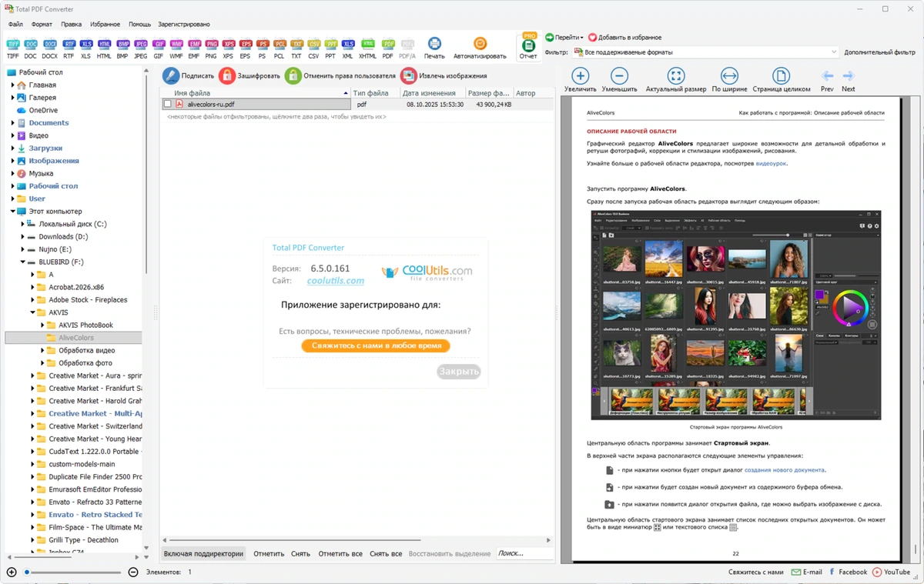Image resolution: width=924 pixels, height=584 pixels.
Task: Select the AliveColors folder
Action: tap(75, 337)
